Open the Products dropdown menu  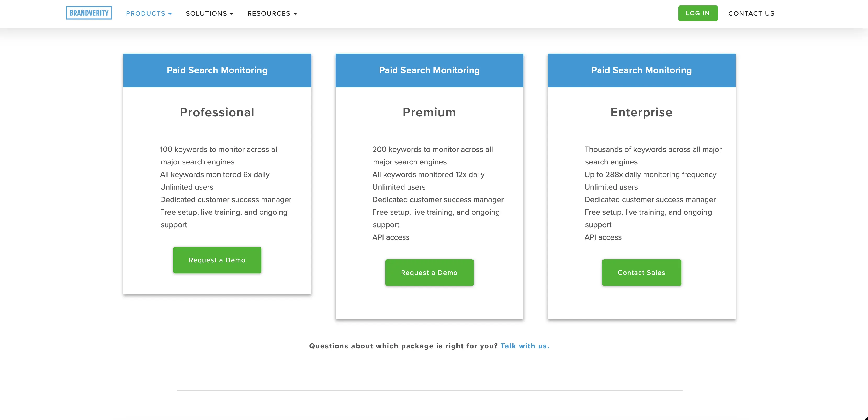pos(149,14)
